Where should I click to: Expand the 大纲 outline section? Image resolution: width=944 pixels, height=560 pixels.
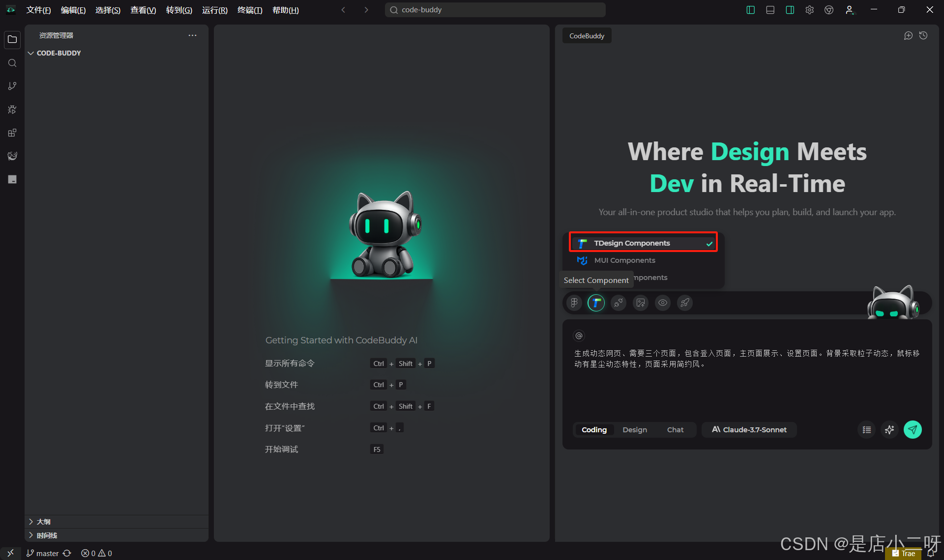pos(117,522)
